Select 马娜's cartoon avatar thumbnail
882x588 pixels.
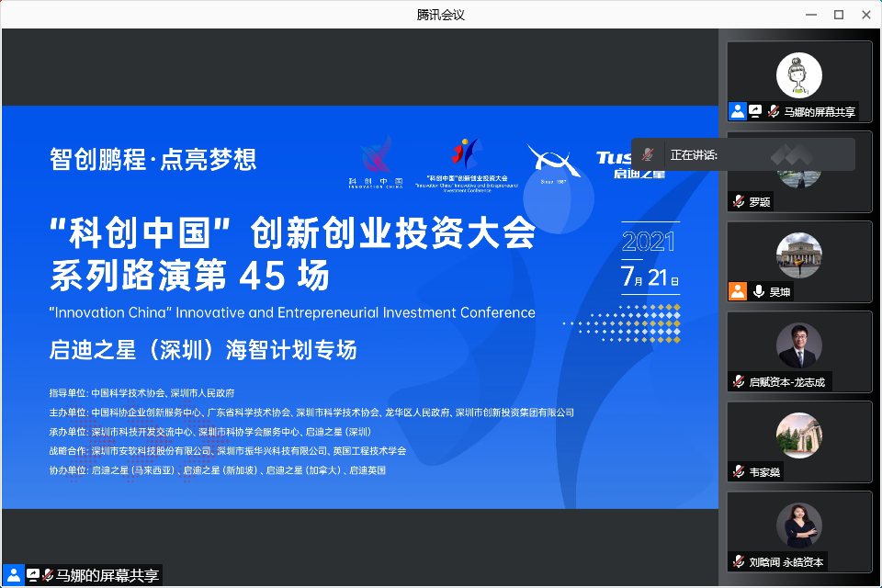[798, 75]
